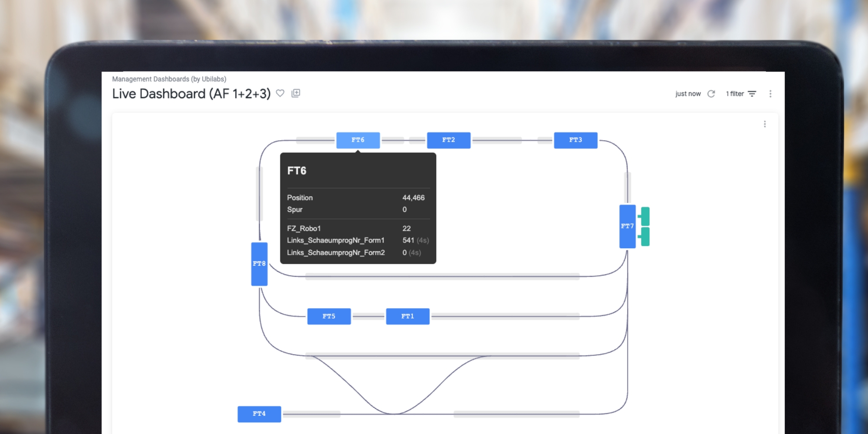Click Live Dashboard (AF 1+2+3) title

tap(191, 94)
